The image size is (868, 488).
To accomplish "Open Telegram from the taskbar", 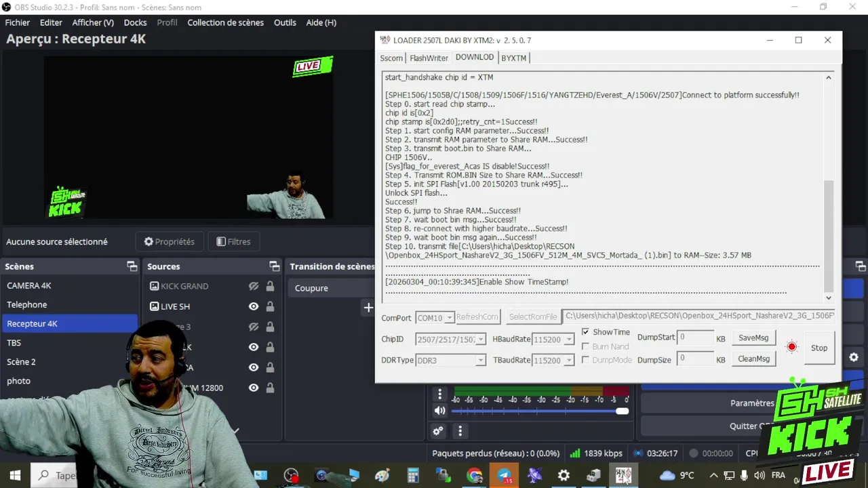I will click(x=505, y=476).
